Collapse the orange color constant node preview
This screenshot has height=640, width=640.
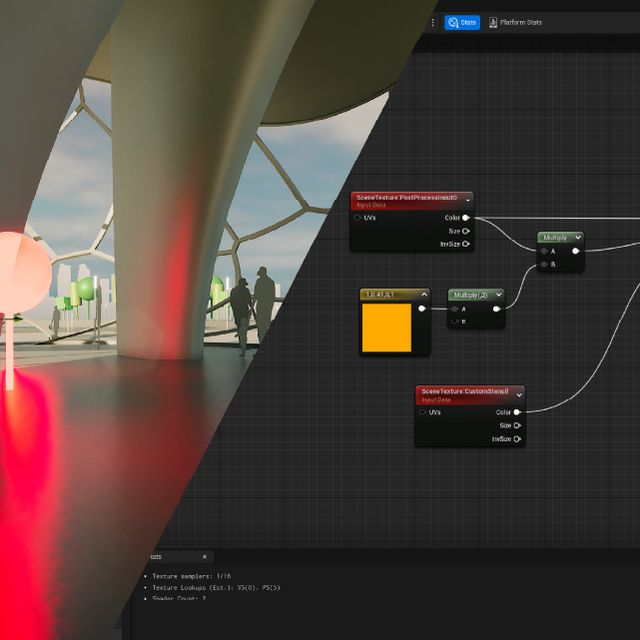[424, 295]
